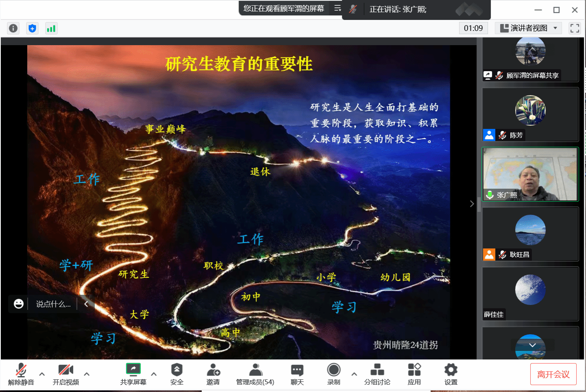Collapse the chat input bar with the chevron
Viewport: 586px width, 392px height.
coord(86,304)
